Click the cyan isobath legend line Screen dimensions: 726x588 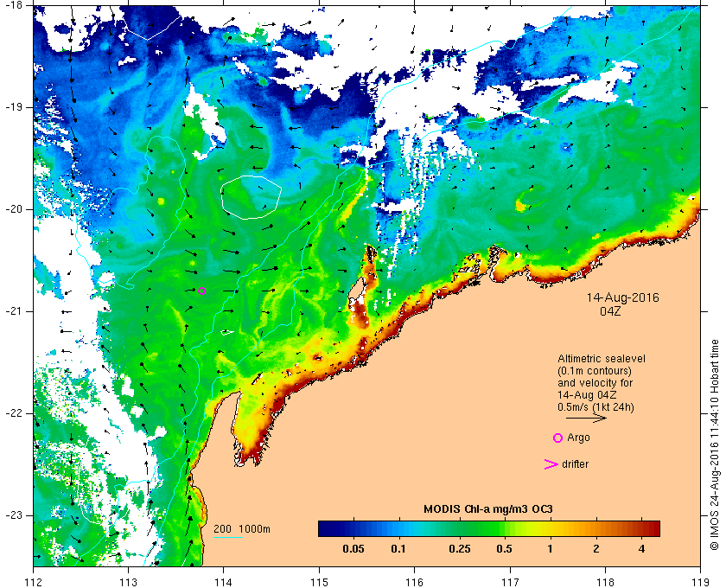coord(228,538)
